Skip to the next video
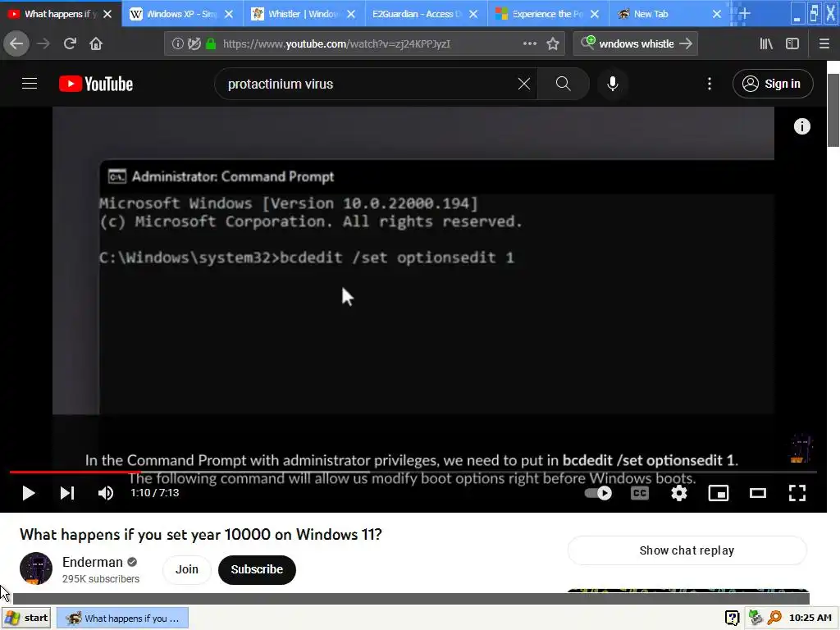The width and height of the screenshot is (840, 630). (x=67, y=493)
